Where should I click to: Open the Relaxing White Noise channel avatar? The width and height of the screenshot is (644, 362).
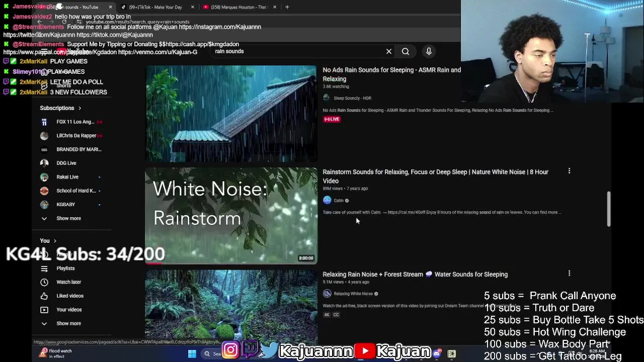click(x=327, y=294)
